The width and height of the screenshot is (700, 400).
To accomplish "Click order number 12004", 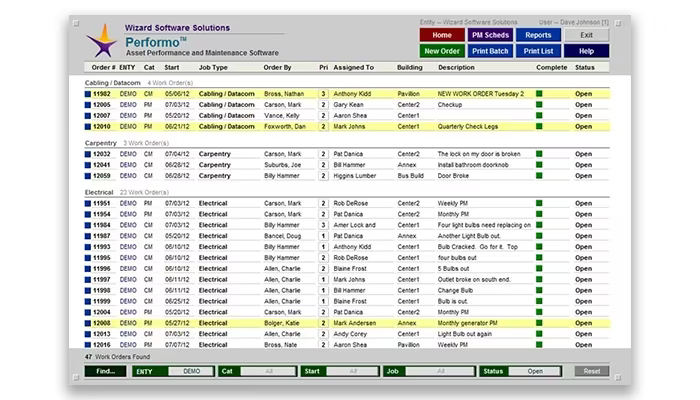I will tap(102, 312).
